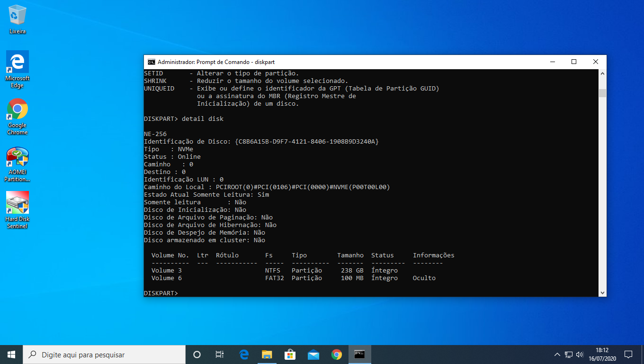Click the Command Prompt title bar icon
Viewport: 644px width, 364px height.
pyautogui.click(x=152, y=62)
